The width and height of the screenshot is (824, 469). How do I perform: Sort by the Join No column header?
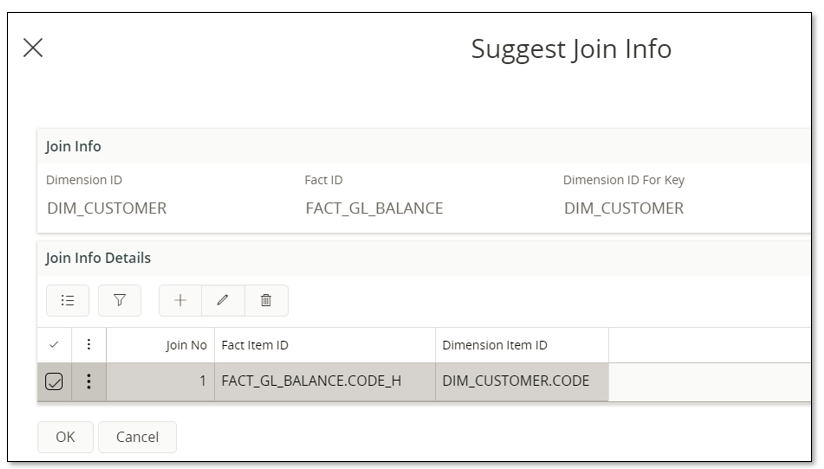(x=186, y=345)
